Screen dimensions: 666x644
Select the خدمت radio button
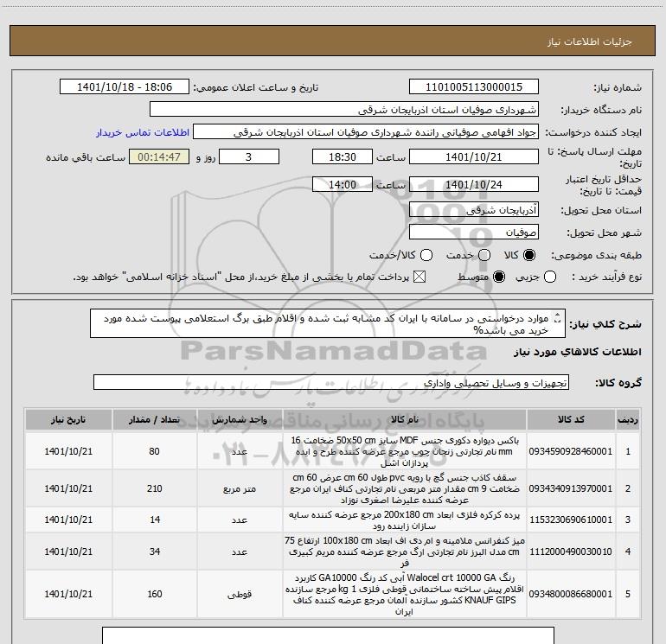(x=484, y=255)
